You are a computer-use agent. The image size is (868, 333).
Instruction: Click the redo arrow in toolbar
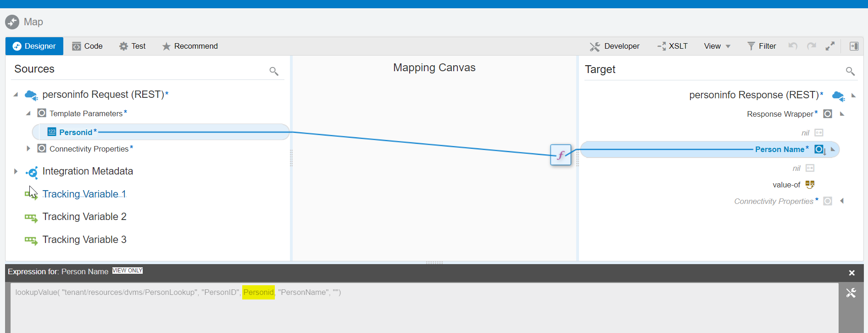coord(812,46)
